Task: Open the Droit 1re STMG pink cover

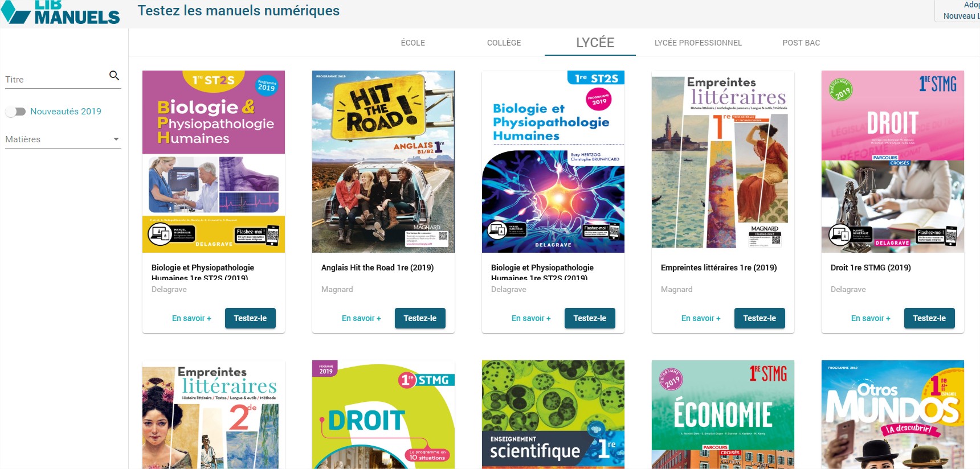Action: (893, 162)
